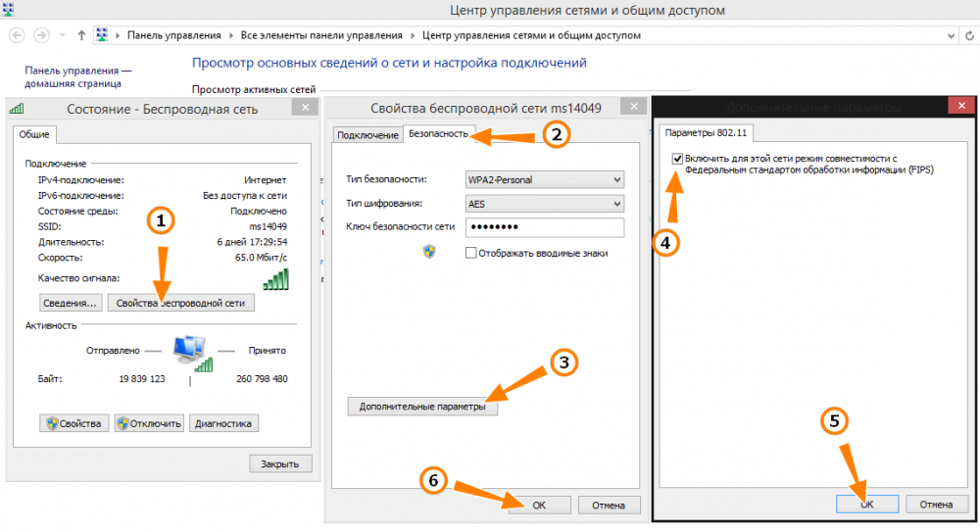Click the Дополнительные параметры button
Viewport: 980px width, 532px height.
tap(422, 407)
